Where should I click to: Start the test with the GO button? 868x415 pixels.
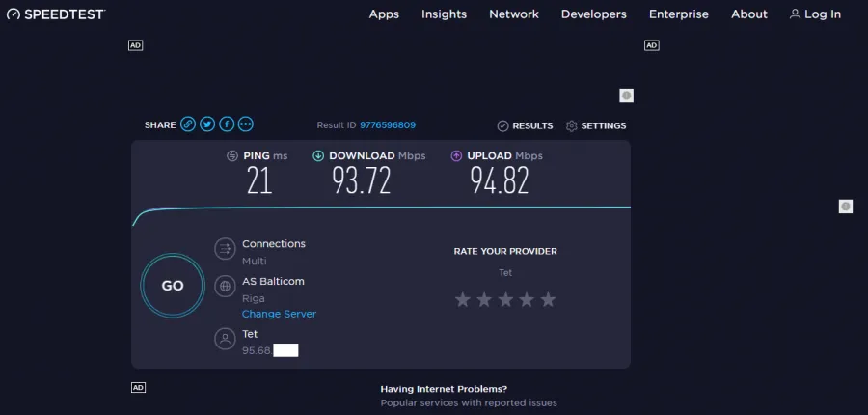coord(173,286)
